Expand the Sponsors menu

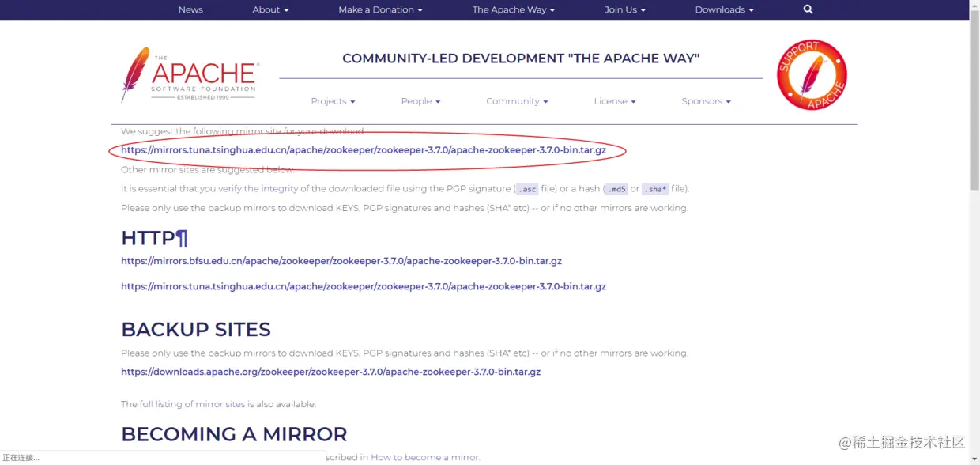pos(706,101)
